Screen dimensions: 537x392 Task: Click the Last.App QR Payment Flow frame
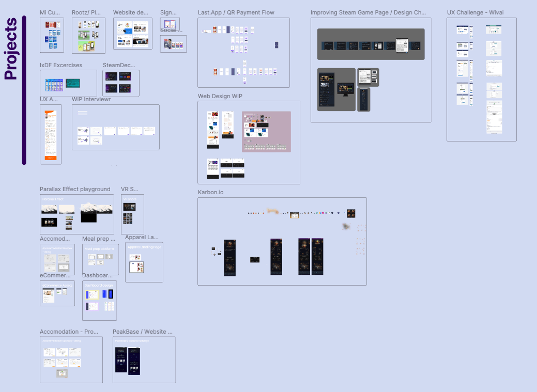243,53
